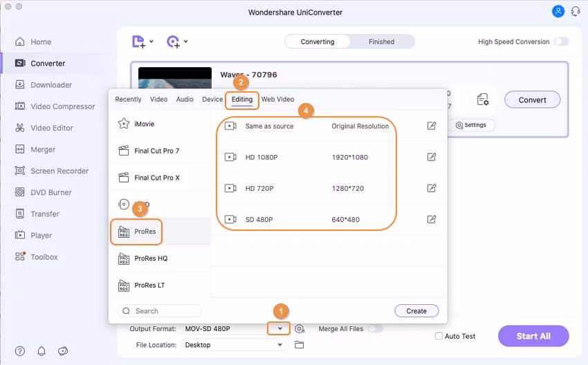Edit the SD 480P preset

432,219
